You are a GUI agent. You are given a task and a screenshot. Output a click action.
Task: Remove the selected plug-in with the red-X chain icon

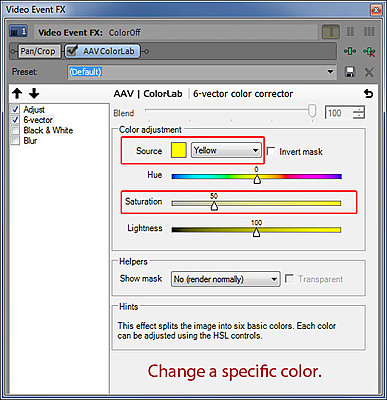click(369, 52)
